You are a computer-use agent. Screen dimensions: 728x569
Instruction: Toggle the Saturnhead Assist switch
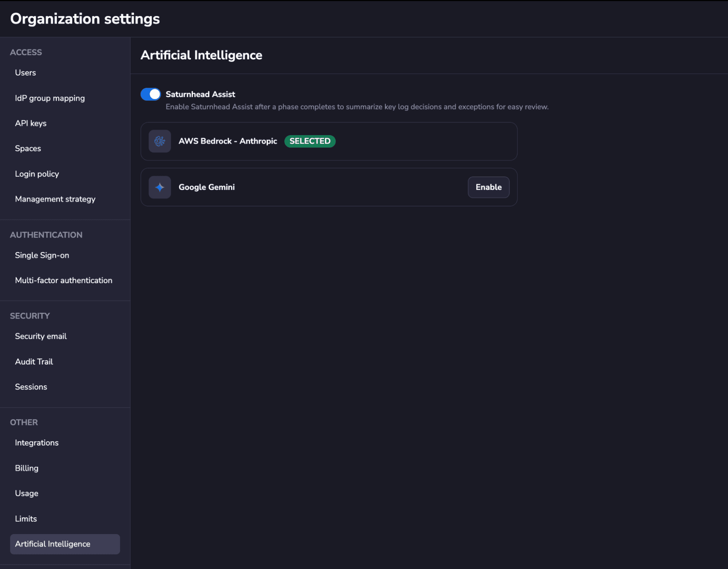150,94
